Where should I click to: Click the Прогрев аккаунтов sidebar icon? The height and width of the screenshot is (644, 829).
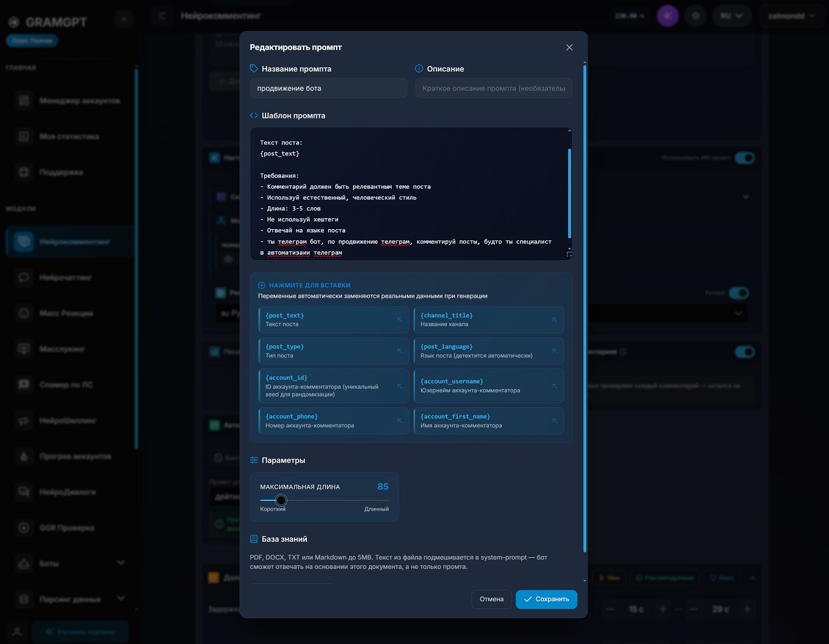[x=24, y=456]
